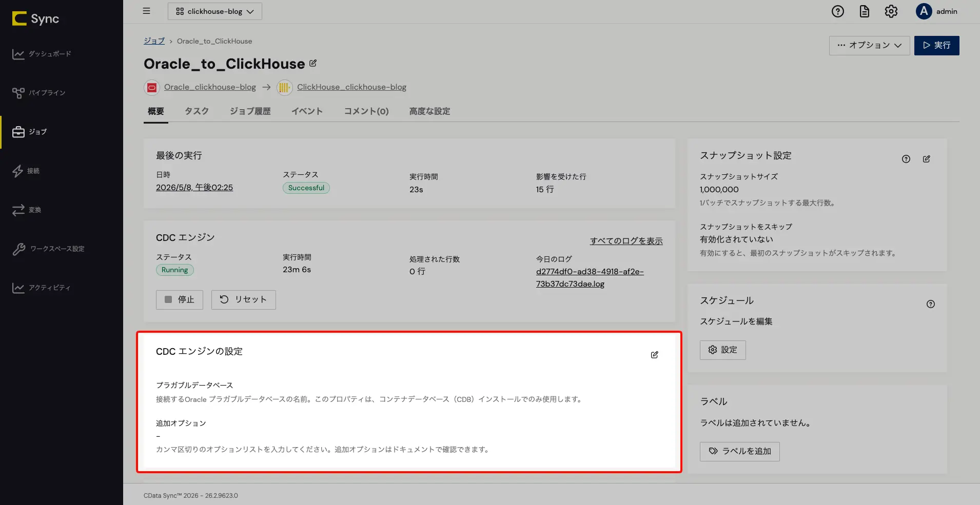Switch to the タスク tab

click(197, 111)
